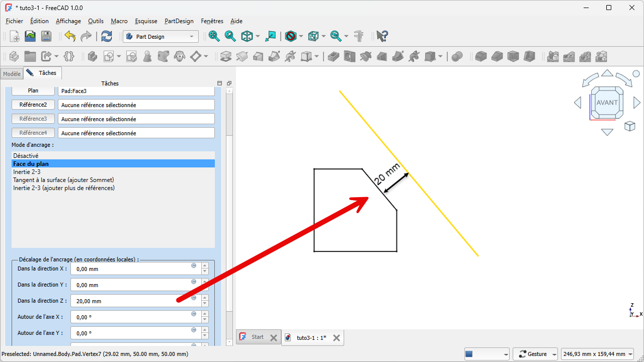Select Désactivé attachment mode
This screenshot has height=362, width=644.
point(26,156)
